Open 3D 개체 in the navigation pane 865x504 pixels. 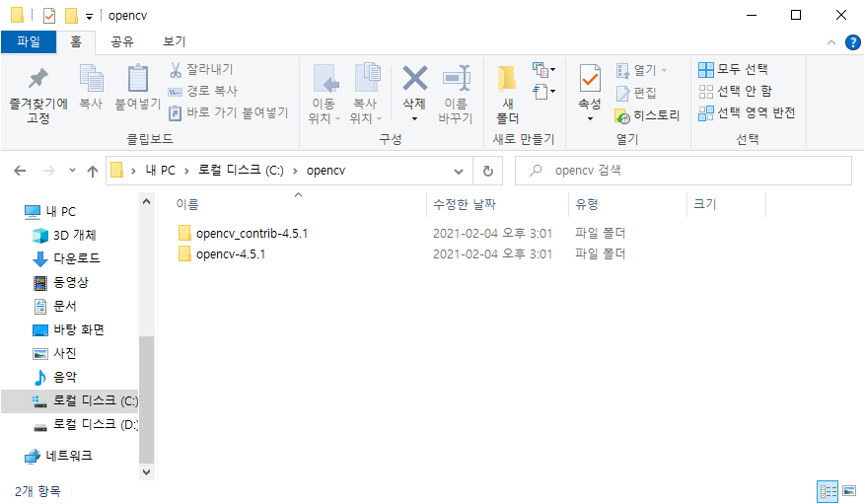tap(64, 236)
